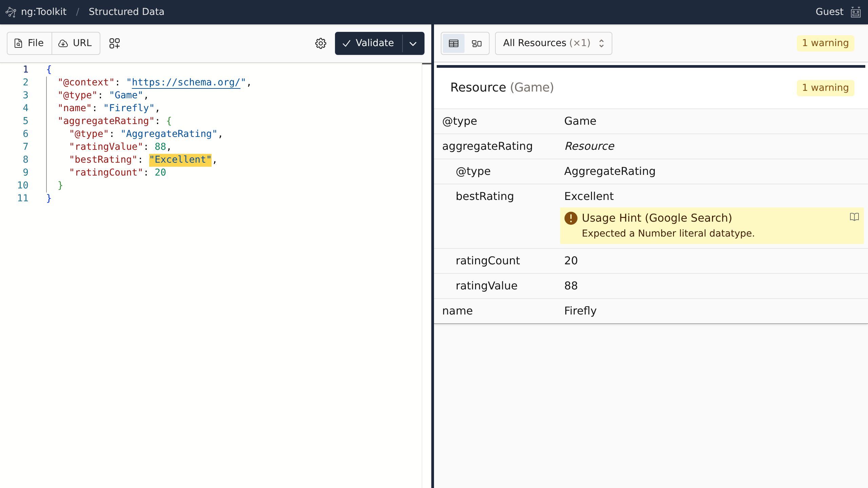Open documentation book icon in Usage Hint
The height and width of the screenshot is (488, 868).
click(854, 217)
